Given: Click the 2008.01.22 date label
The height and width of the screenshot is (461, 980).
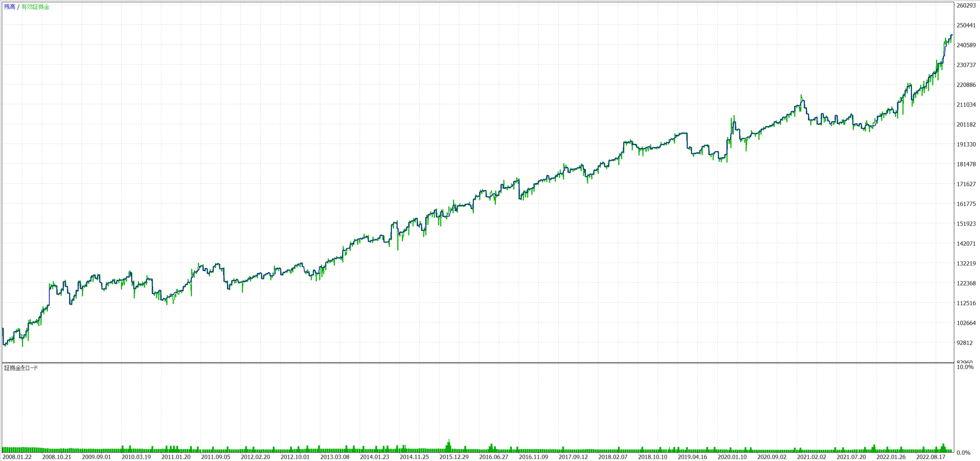Looking at the screenshot, I should click(x=17, y=457).
